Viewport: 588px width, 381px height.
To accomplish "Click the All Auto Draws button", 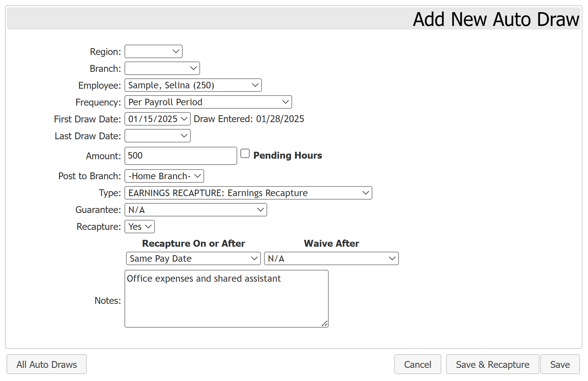I will pyautogui.click(x=47, y=364).
